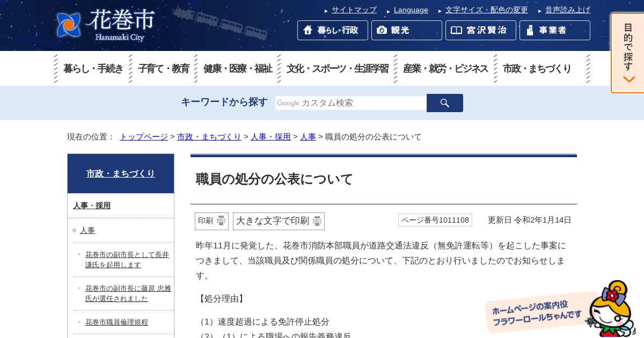Focus the Google カスタム検索 field
644x338 pixels.
coord(351,103)
